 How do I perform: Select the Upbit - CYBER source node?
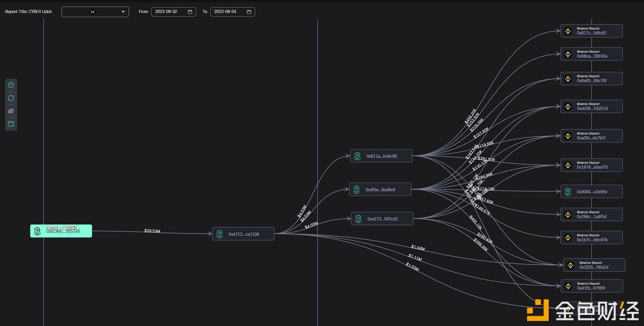(x=61, y=231)
